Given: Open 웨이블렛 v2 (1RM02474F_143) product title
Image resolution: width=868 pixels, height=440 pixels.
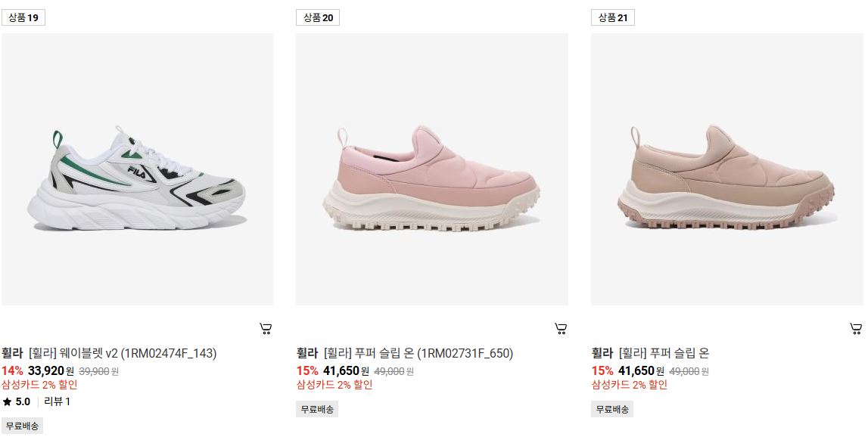Looking at the screenshot, I should pyautogui.click(x=123, y=353).
